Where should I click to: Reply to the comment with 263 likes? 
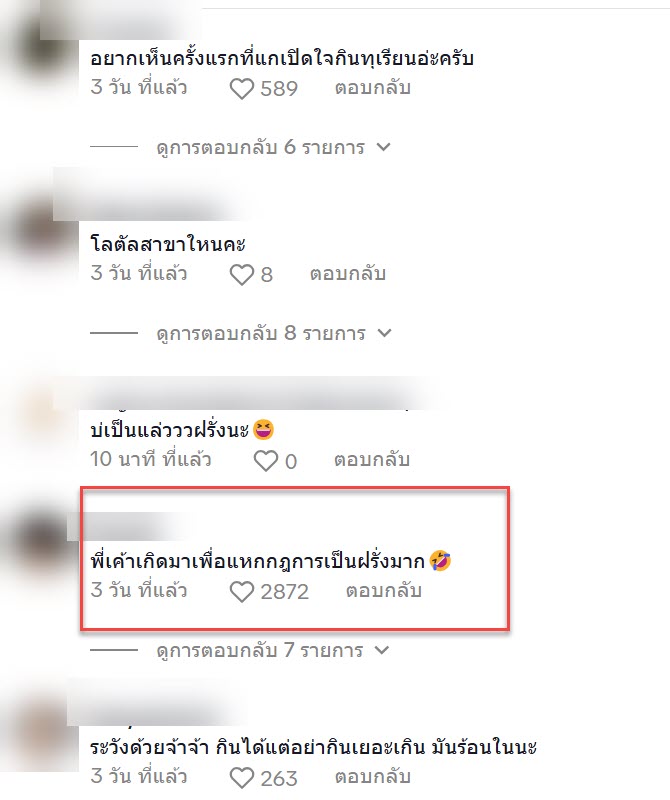(x=373, y=778)
